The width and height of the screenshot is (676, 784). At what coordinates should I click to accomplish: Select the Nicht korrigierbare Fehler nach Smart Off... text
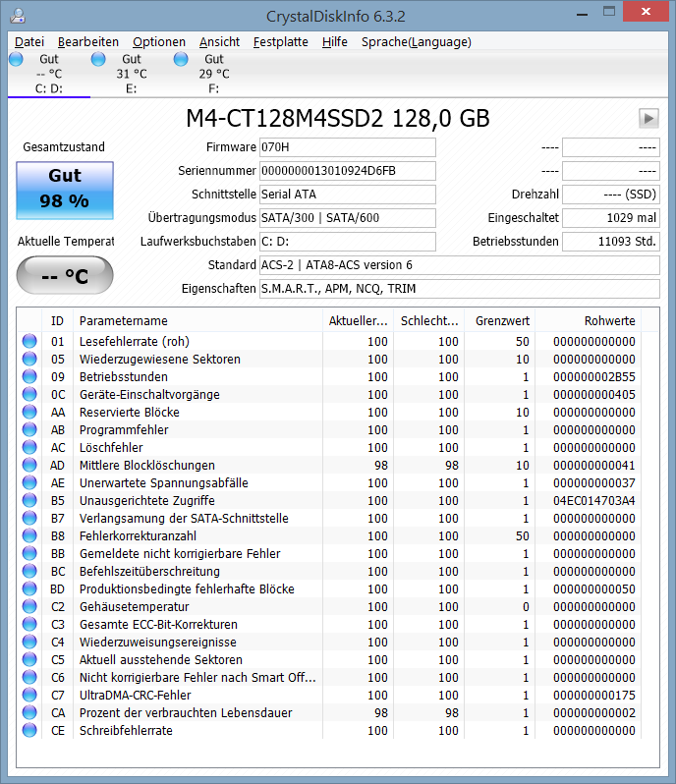pos(198,677)
